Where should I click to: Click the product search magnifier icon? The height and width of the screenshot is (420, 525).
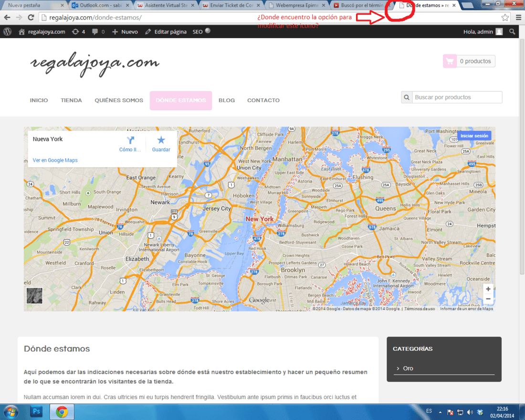407,97
